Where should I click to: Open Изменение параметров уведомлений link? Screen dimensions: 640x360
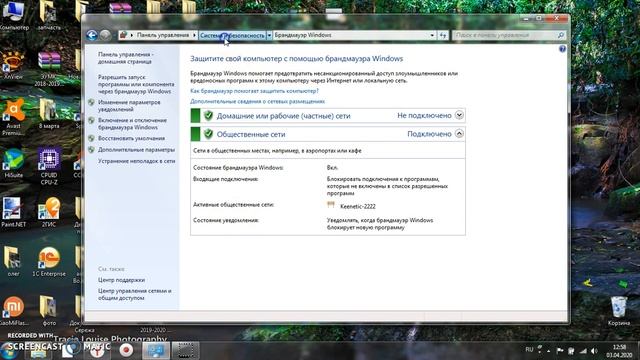129,106
